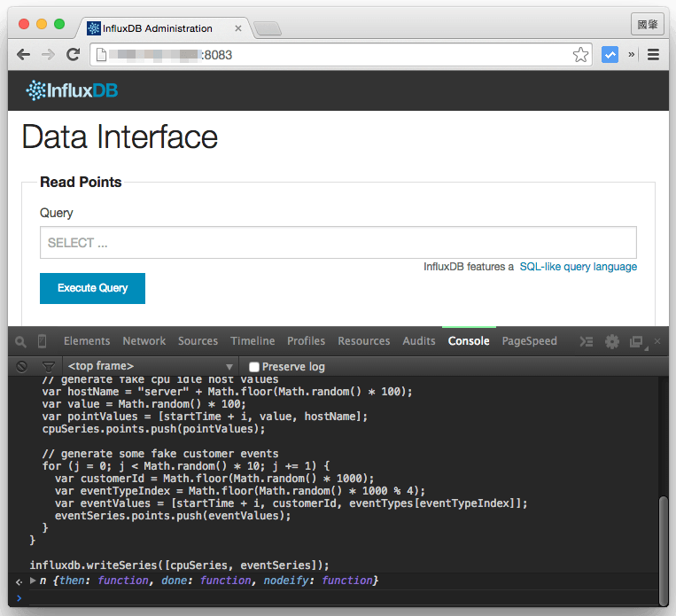Click the 'influxdb.writeSeries' console line

pos(179,565)
